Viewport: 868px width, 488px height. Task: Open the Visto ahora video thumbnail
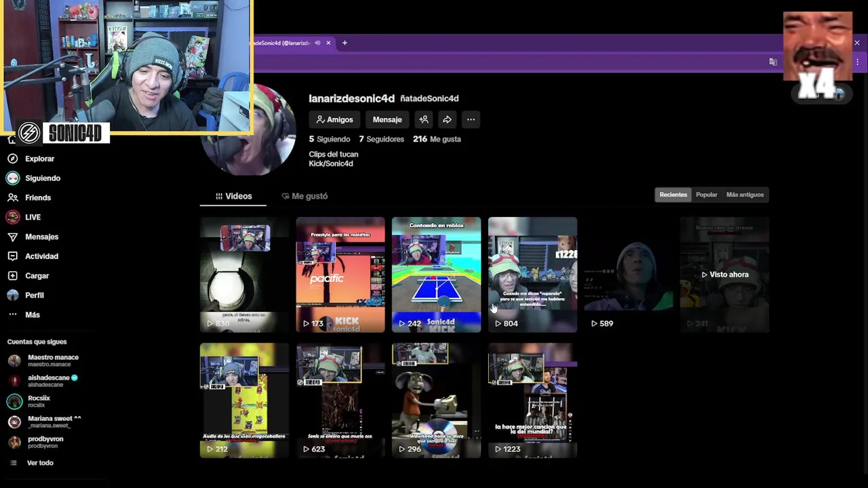pos(725,274)
